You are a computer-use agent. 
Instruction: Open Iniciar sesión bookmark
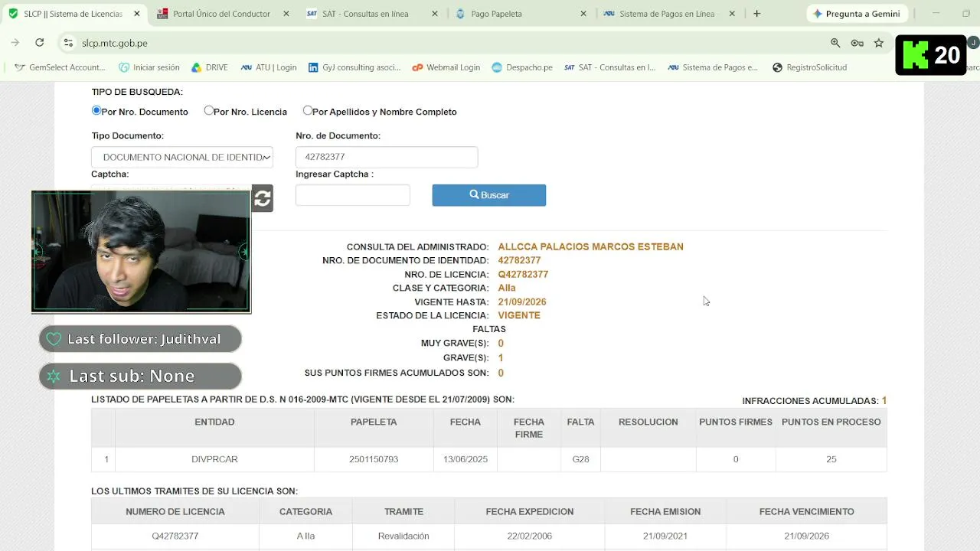tap(149, 67)
